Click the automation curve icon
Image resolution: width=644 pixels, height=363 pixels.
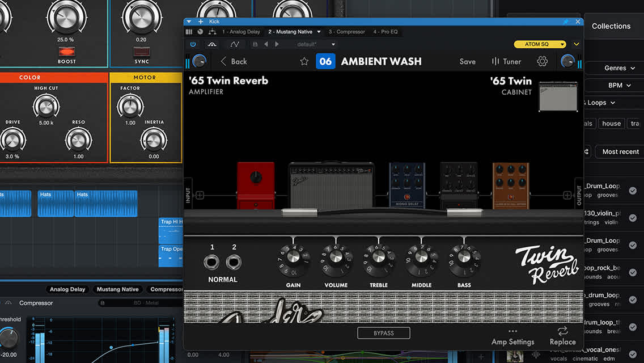click(235, 44)
